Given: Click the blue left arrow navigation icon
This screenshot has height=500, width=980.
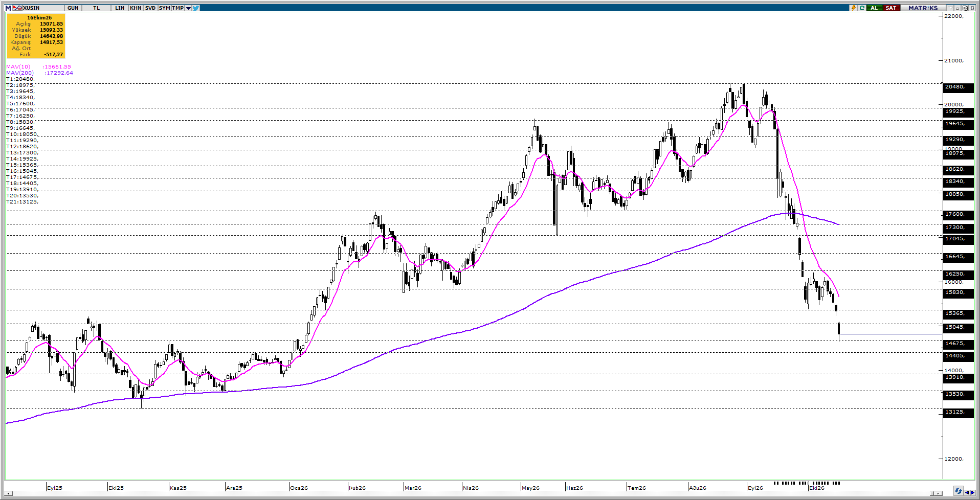Looking at the screenshot, I should [967, 492].
